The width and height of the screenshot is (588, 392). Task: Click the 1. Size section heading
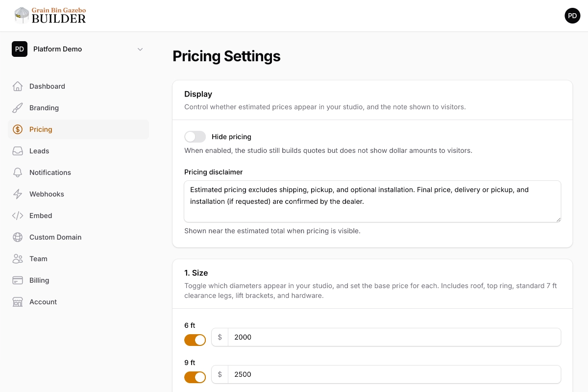[196, 273]
